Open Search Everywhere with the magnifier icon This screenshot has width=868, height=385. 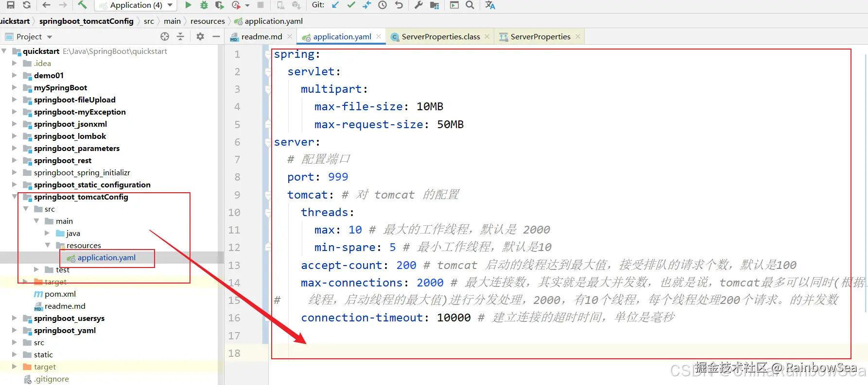tap(470, 5)
